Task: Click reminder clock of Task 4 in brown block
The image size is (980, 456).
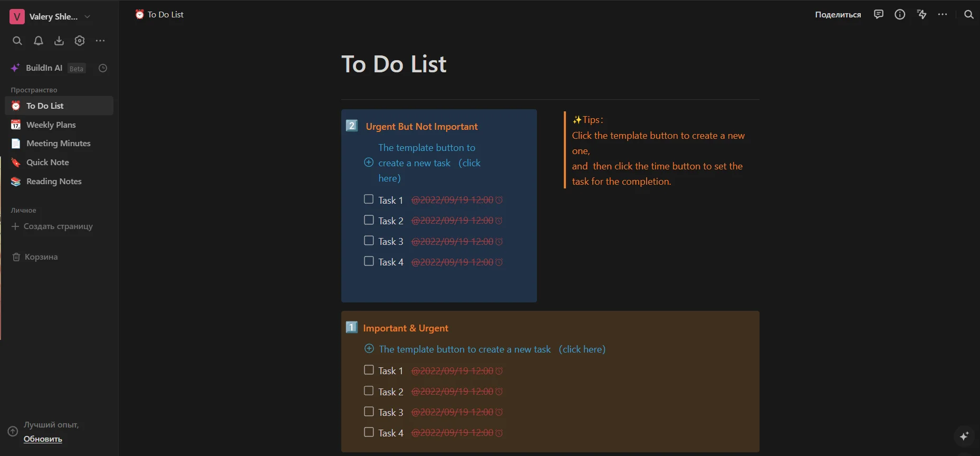Action: click(499, 433)
